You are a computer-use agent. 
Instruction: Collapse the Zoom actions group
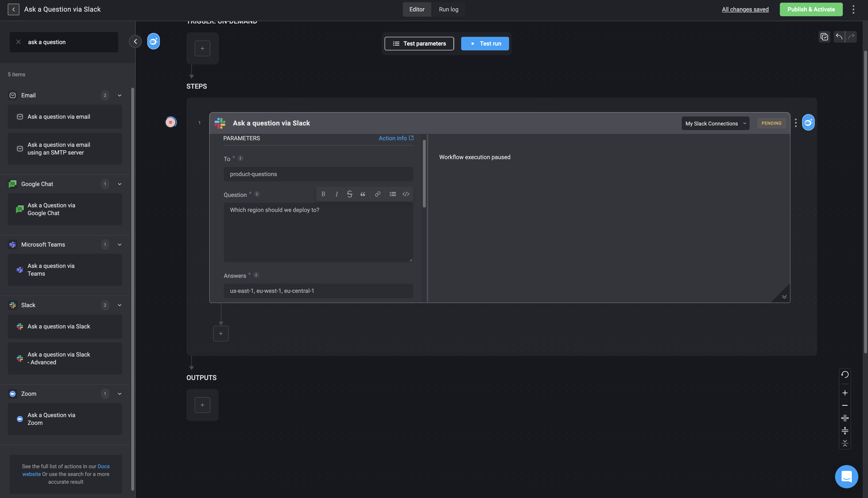pyautogui.click(x=120, y=394)
